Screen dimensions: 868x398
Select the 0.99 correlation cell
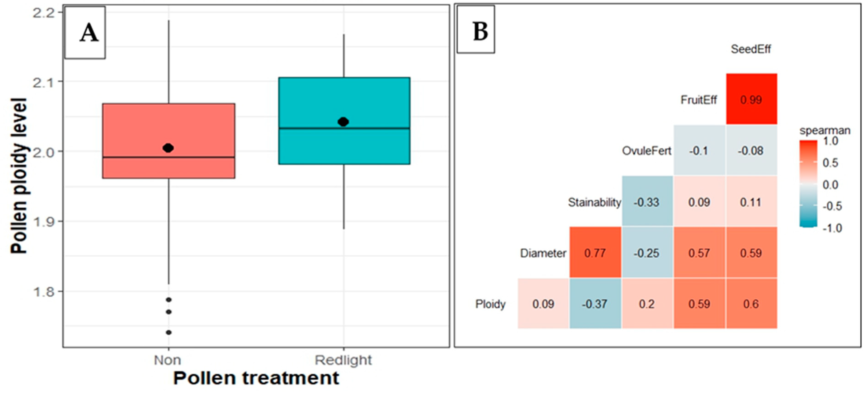pyautogui.click(x=751, y=99)
